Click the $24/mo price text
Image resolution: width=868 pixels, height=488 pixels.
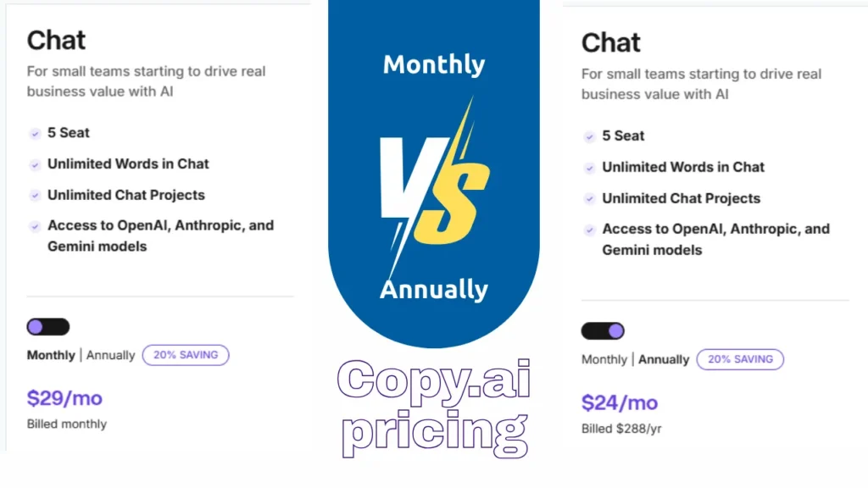point(620,402)
